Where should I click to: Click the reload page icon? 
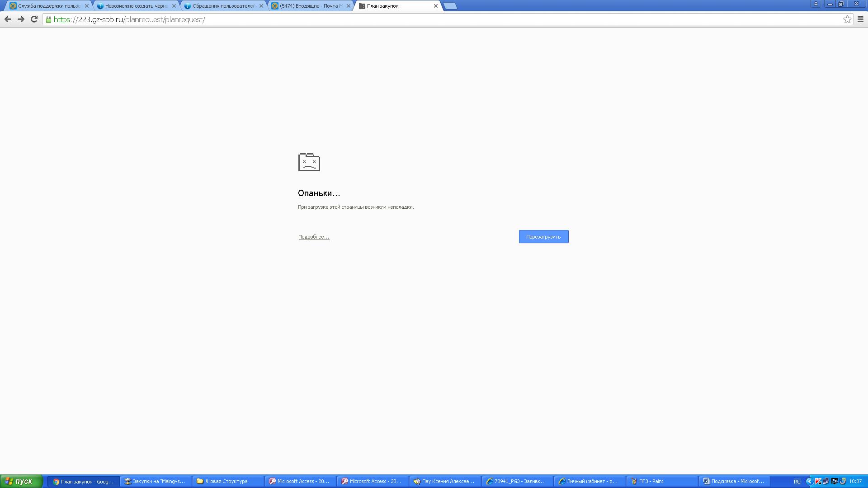34,19
